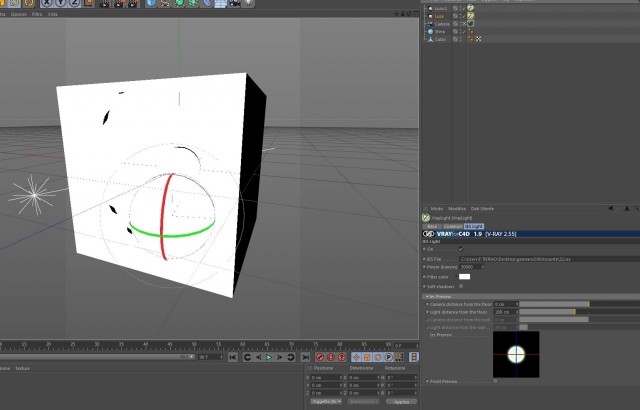Select the Luce object in the Object Manager

point(439,16)
